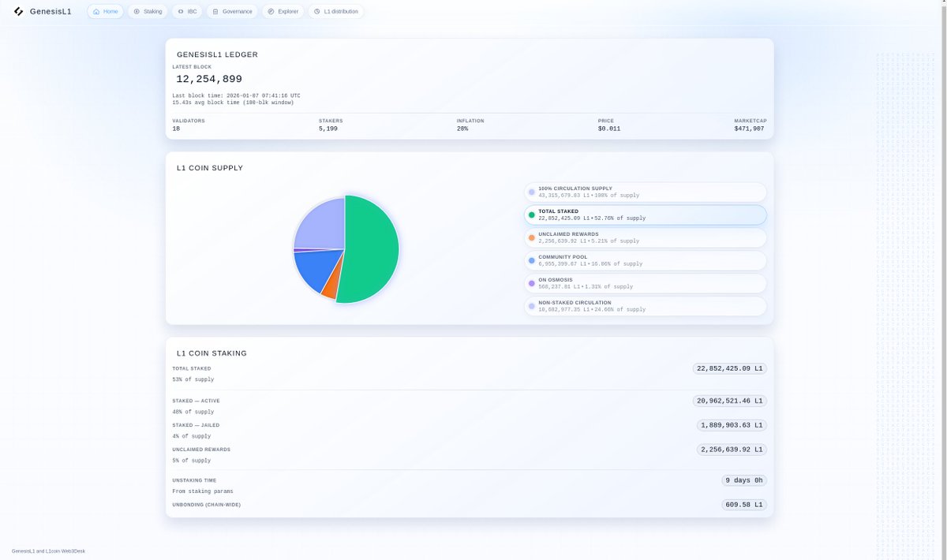The width and height of the screenshot is (947, 560).
Task: Click the 1,889,903.63 L1 jailed badge
Action: (x=732, y=425)
